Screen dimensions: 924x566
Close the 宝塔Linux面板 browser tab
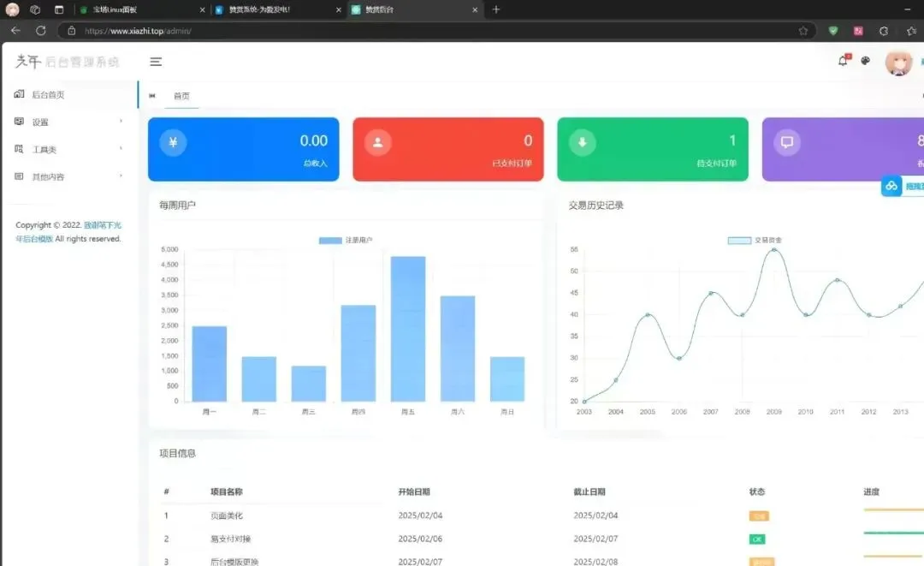coord(202,10)
